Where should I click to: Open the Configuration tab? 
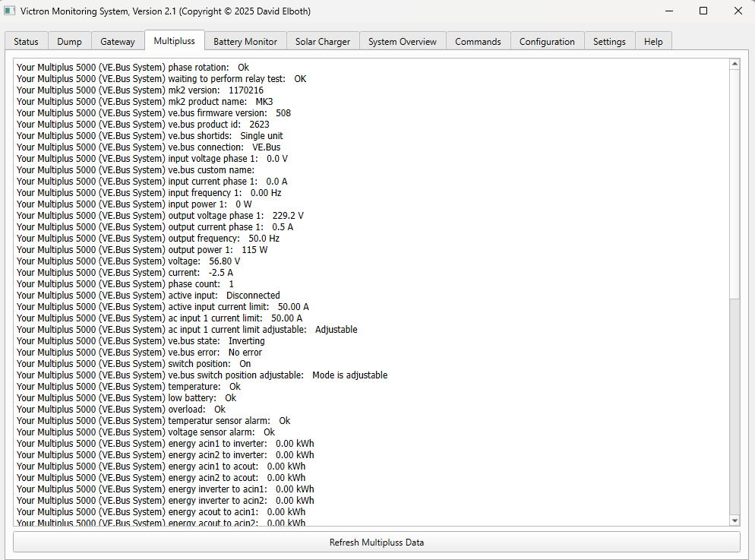547,41
